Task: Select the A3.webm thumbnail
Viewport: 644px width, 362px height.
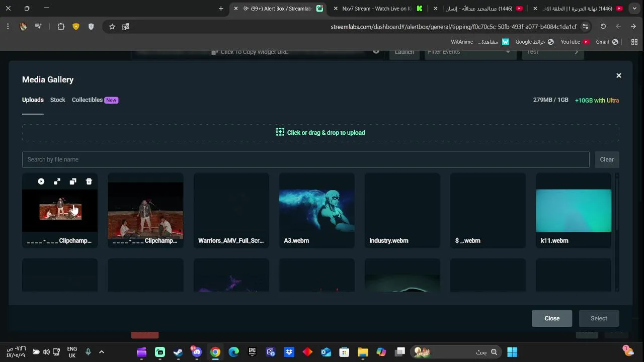Action: (316, 211)
